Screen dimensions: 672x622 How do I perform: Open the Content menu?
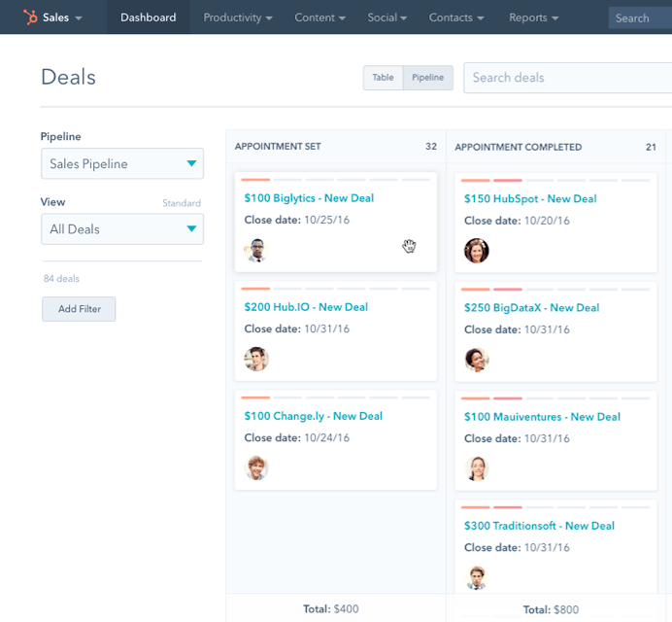pos(319,17)
